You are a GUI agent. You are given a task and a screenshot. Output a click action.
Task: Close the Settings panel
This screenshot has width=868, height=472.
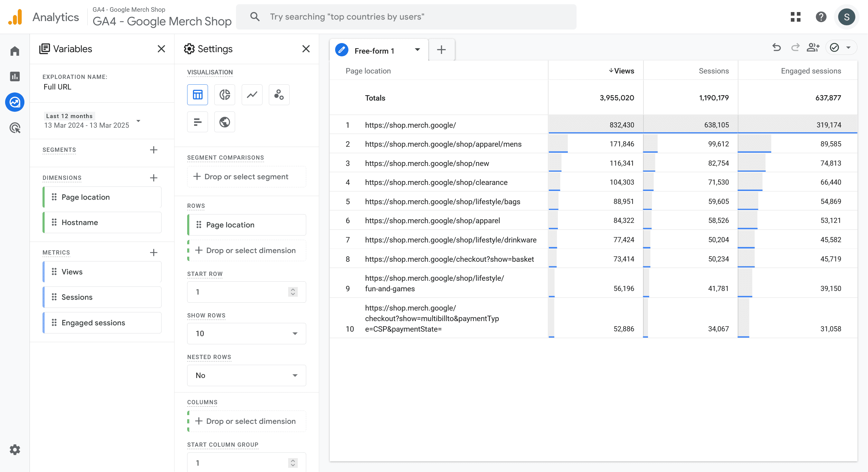pos(306,49)
